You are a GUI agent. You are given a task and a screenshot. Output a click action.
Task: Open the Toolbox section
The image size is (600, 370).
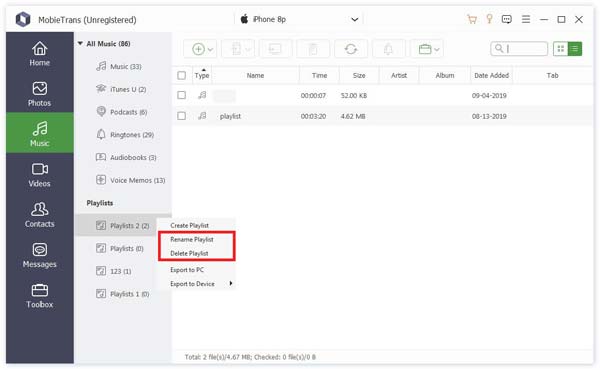[x=40, y=295]
